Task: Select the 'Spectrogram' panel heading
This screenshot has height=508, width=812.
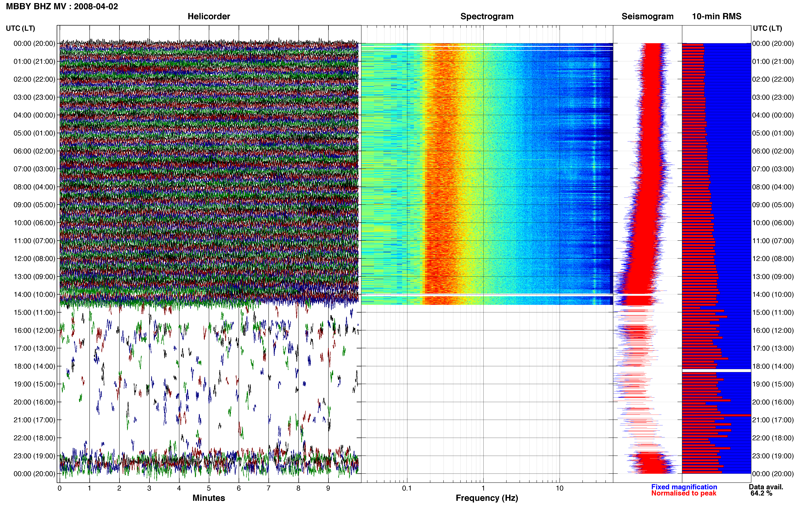Action: 487,16
